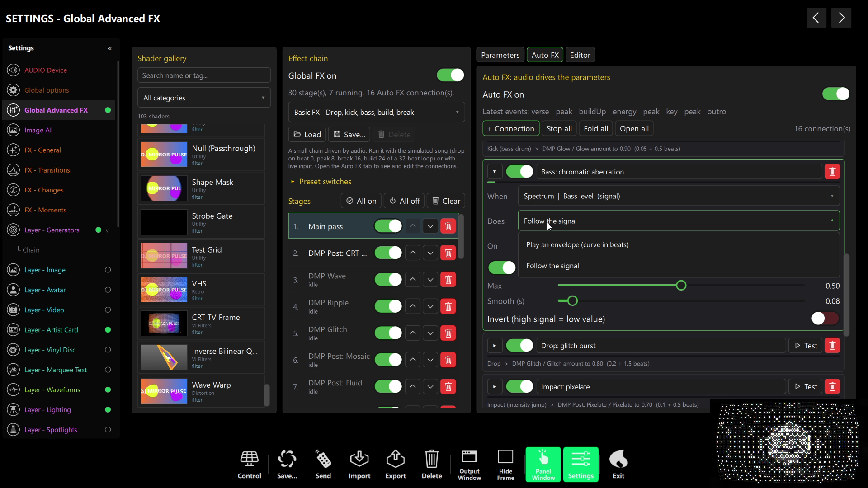The image size is (868, 488).
Task: Delete the Main pass stage
Action: coord(448,226)
